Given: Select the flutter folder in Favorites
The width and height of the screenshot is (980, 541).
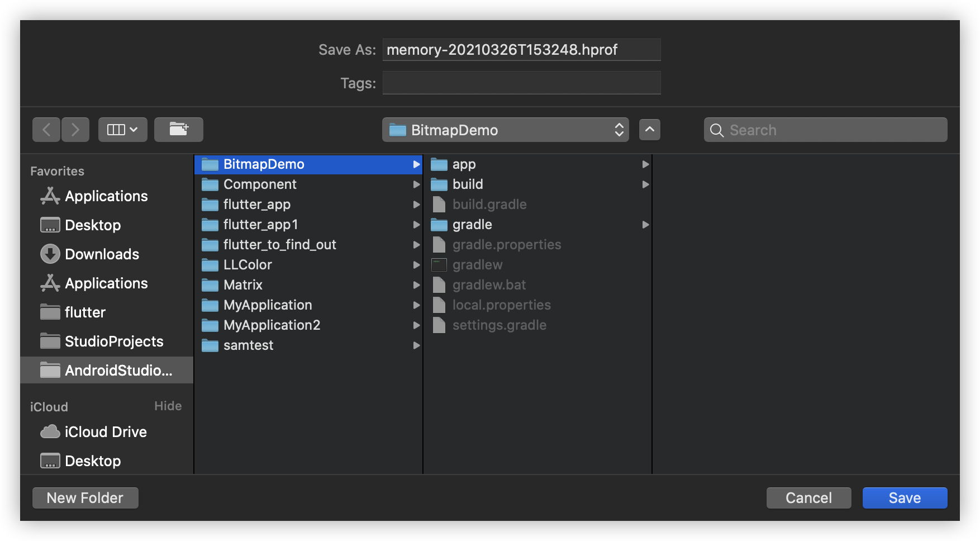Looking at the screenshot, I should pyautogui.click(x=85, y=312).
